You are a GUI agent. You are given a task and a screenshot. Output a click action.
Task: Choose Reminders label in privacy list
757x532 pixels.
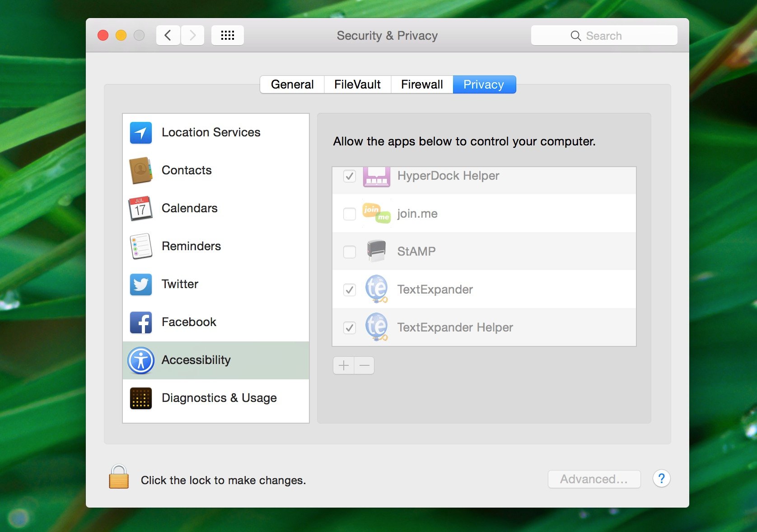click(191, 246)
